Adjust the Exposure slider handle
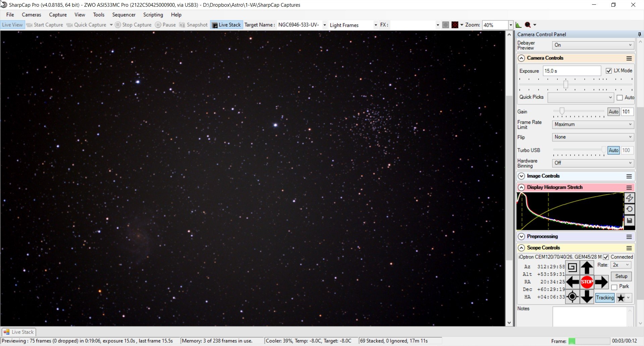The height and width of the screenshot is (346, 644). click(566, 84)
